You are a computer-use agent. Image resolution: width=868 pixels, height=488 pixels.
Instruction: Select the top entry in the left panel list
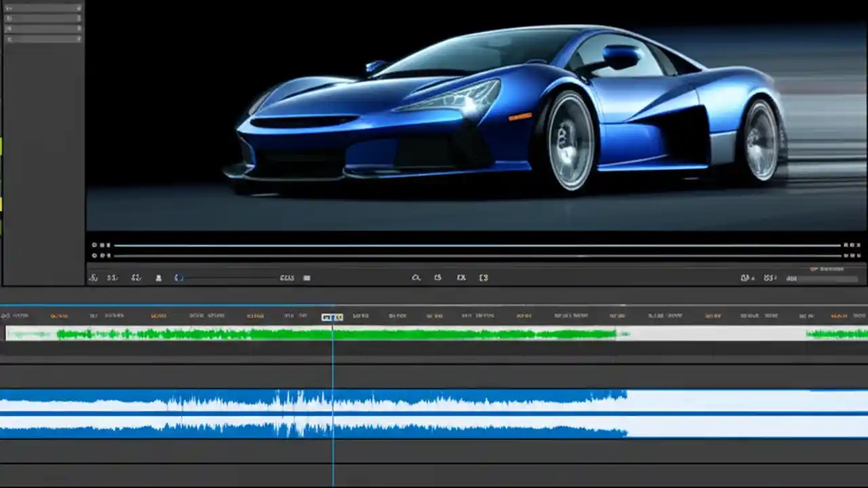point(41,7)
